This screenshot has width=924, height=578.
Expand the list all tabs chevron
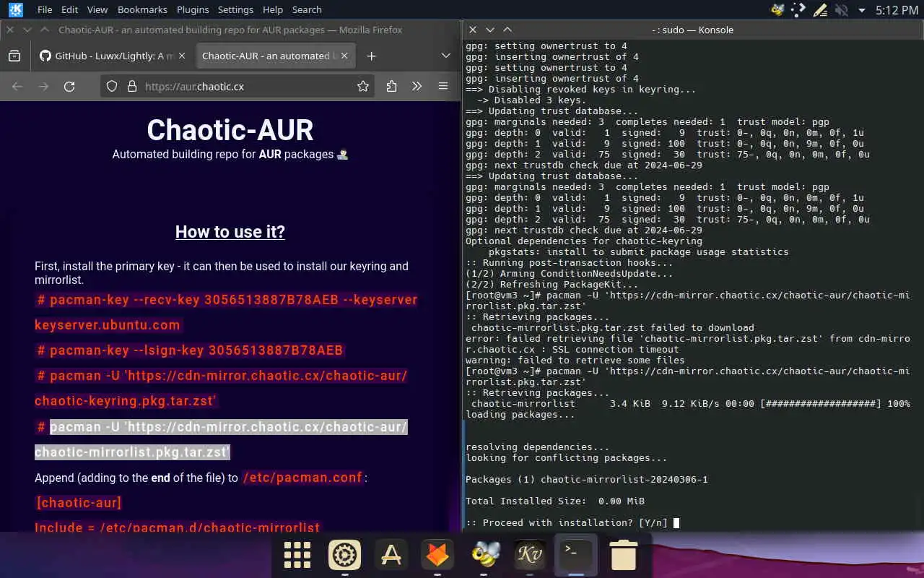coord(445,56)
